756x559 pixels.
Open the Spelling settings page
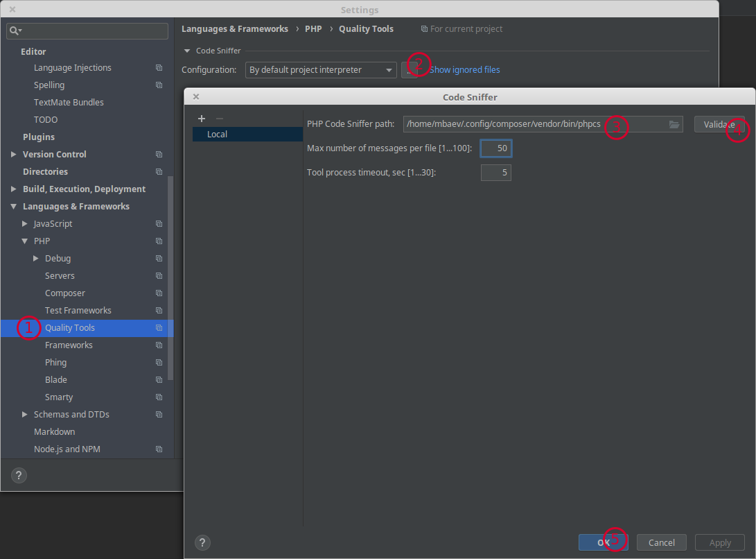coord(49,85)
